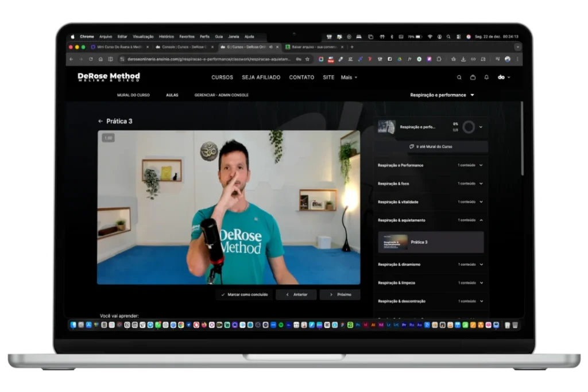588x392 pixels.
Task: Switch to Console | Cursos browser tab
Action: 184,47
